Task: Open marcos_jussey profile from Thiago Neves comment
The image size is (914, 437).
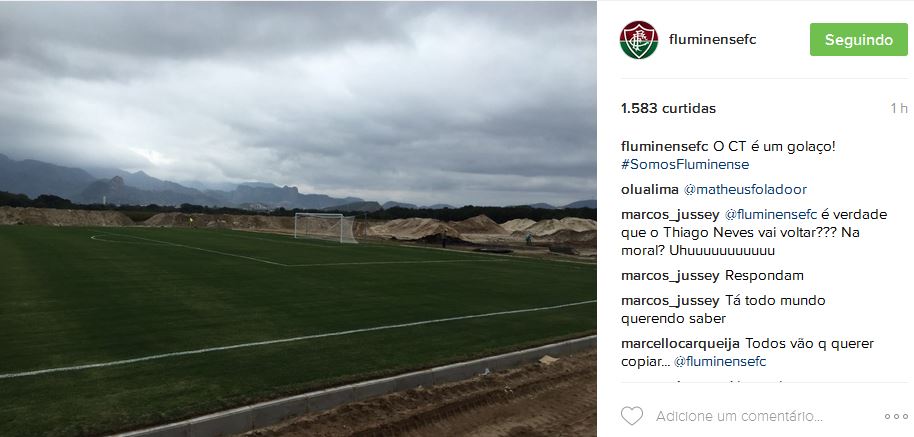Action: point(670,214)
